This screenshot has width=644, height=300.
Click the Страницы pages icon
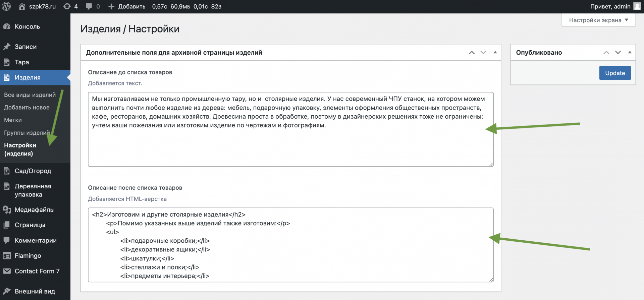7,225
